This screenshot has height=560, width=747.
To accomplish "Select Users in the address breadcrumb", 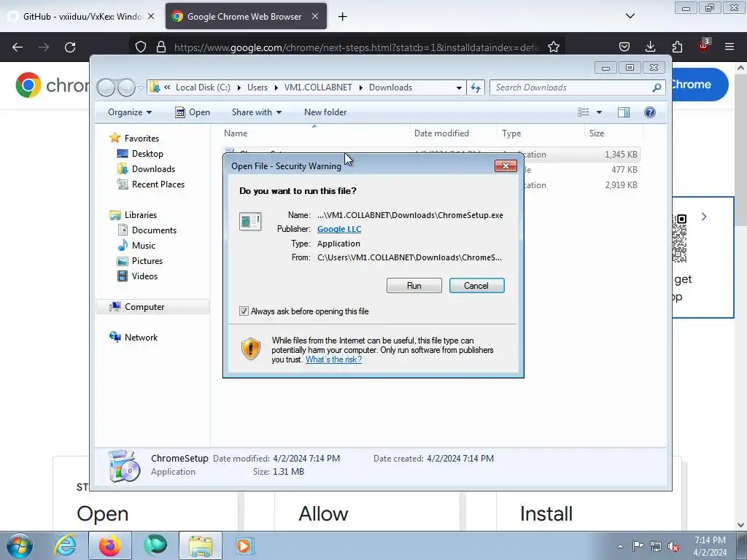I will point(258,87).
